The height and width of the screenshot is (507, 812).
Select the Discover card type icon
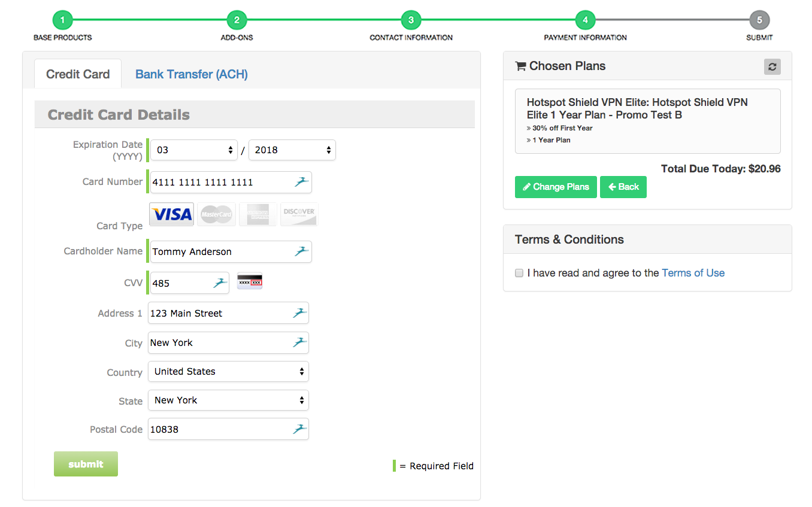click(x=299, y=214)
